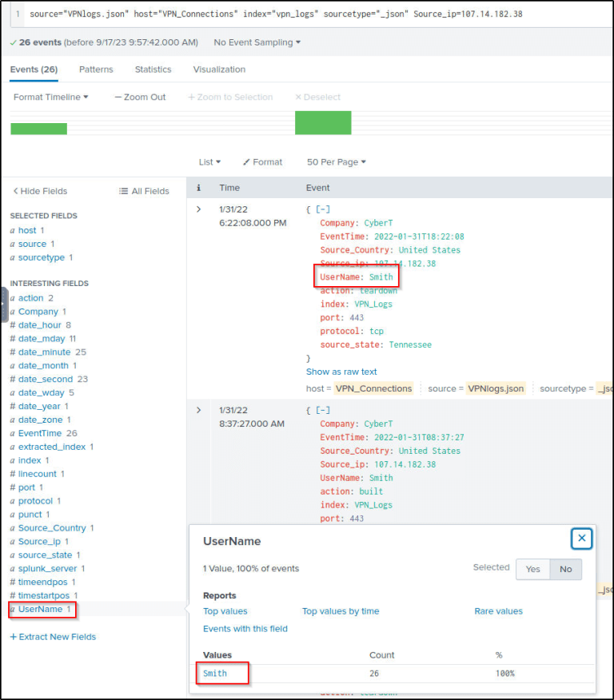
Task: Set Selected to Yes
Action: coord(532,569)
